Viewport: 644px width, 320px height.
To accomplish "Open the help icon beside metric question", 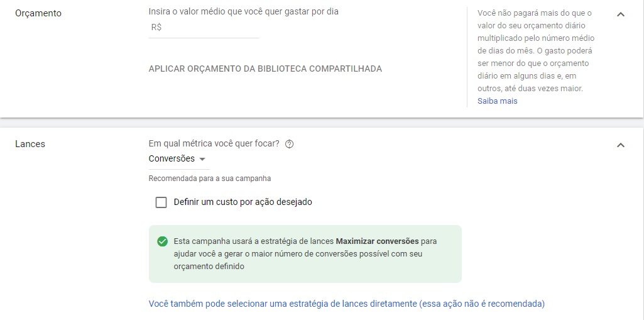I will [x=289, y=144].
